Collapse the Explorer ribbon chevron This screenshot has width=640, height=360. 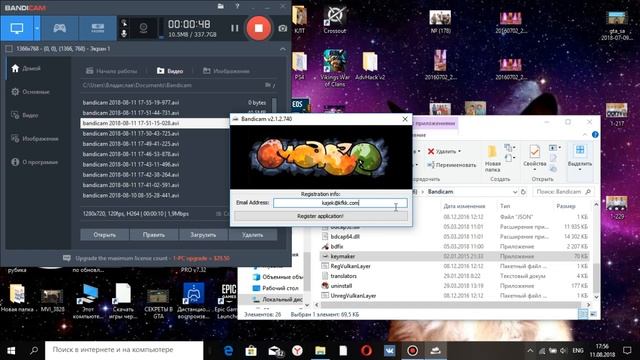tap(585, 135)
